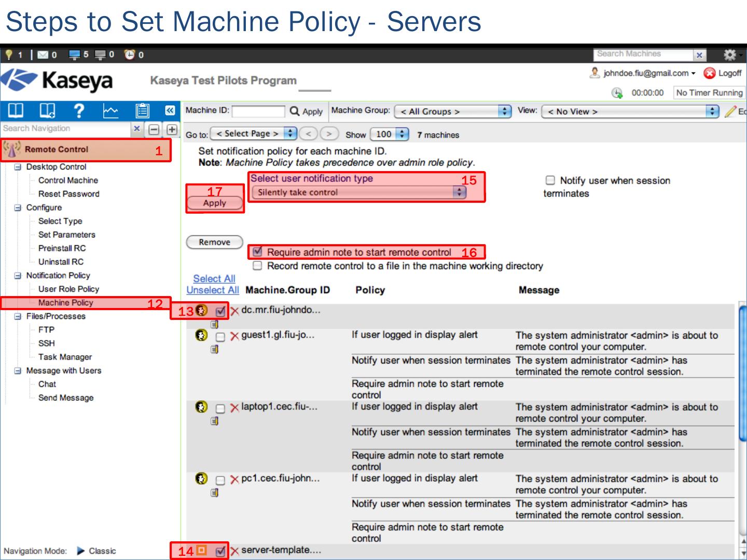Click the help question mark icon

79,110
